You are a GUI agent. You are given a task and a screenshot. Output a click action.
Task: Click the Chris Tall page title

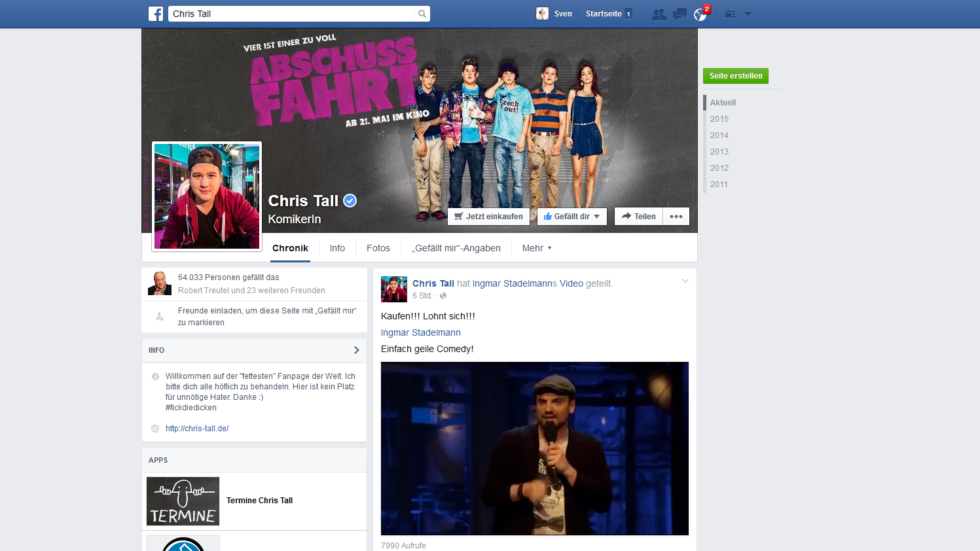click(303, 201)
